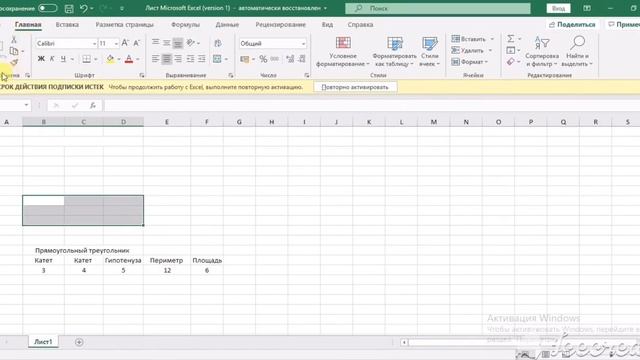Open the font color dropdown arrow
Screen dimensions: 640x360
click(x=138, y=59)
